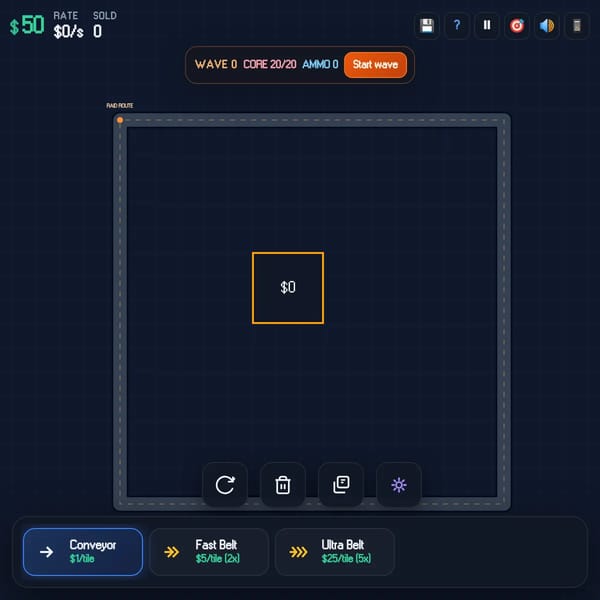The width and height of the screenshot is (600, 600).
Task: Click the WAVE 0 label
Action: (216, 64)
